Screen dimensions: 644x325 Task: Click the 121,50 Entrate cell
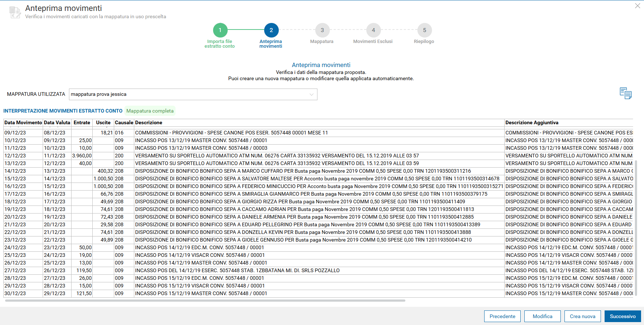pos(82,293)
